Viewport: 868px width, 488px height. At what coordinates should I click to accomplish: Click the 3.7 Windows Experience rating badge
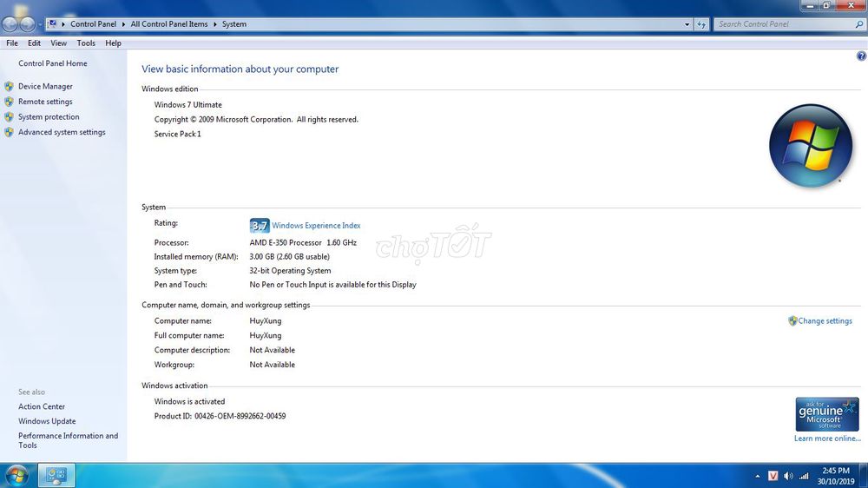tap(259, 226)
